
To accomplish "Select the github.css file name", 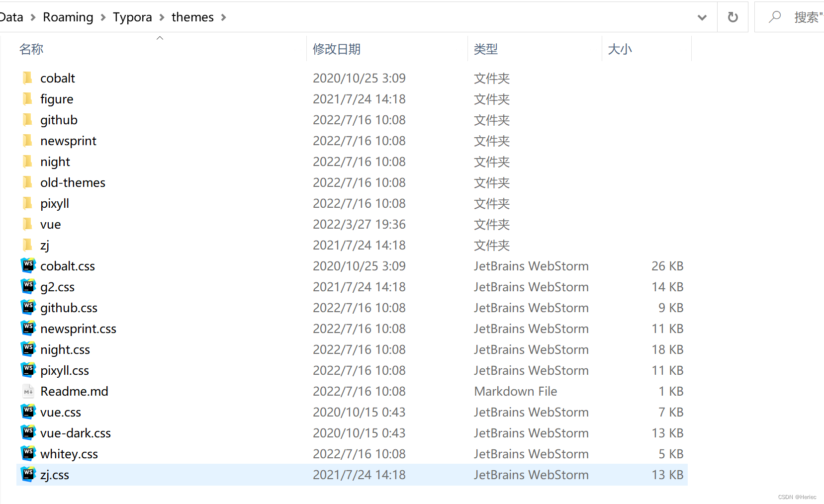I will pos(69,308).
